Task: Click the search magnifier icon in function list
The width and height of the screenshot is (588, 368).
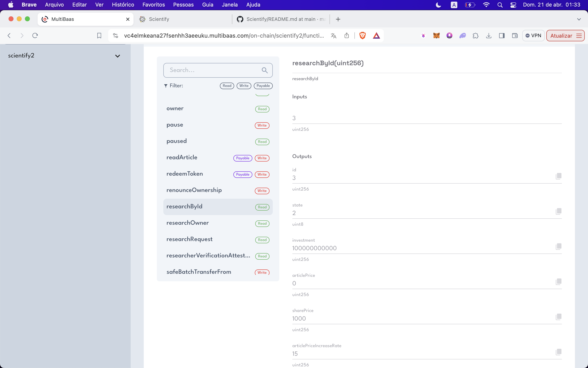Action: 265,70
